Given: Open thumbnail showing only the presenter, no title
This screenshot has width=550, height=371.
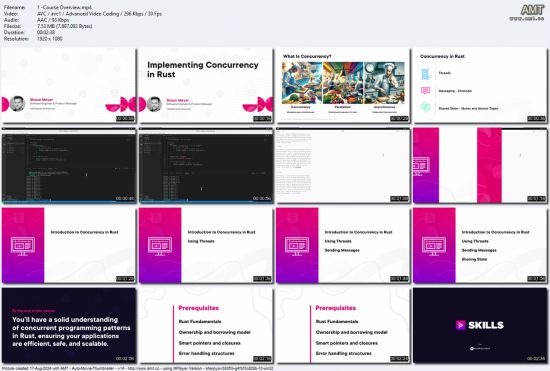Looking at the screenshot, I should coord(68,86).
